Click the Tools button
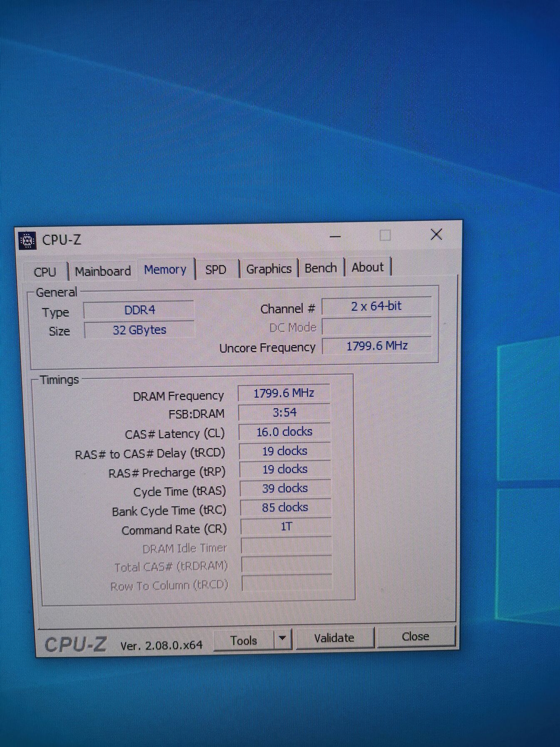Viewport: 560px width, 747px height. click(x=244, y=640)
